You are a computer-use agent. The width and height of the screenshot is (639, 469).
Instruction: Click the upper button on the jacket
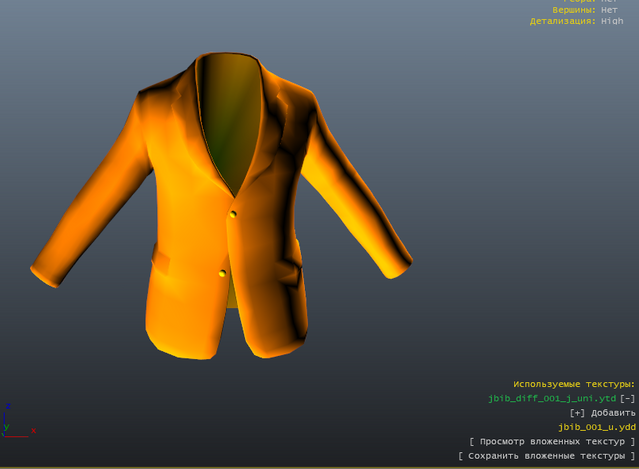[233, 214]
